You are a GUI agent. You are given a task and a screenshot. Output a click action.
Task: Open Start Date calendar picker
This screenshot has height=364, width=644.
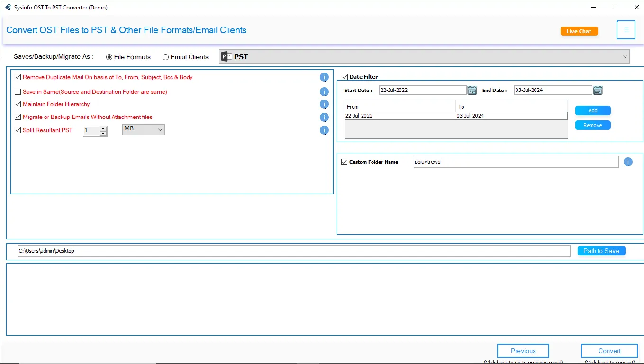point(472,90)
